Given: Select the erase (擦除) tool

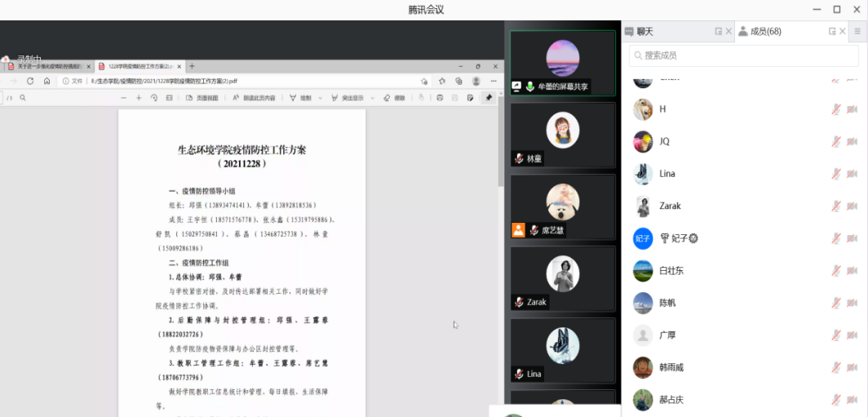Looking at the screenshot, I should coord(395,98).
